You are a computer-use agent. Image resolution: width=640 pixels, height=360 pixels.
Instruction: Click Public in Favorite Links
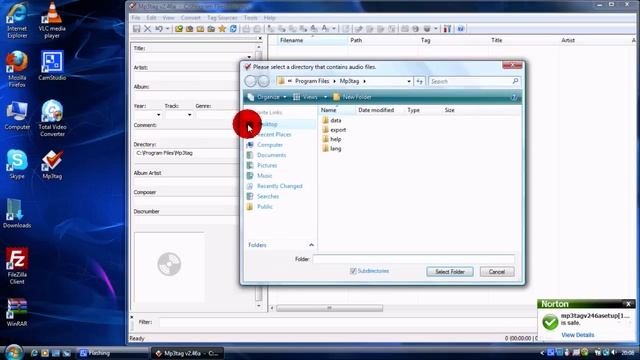click(264, 207)
